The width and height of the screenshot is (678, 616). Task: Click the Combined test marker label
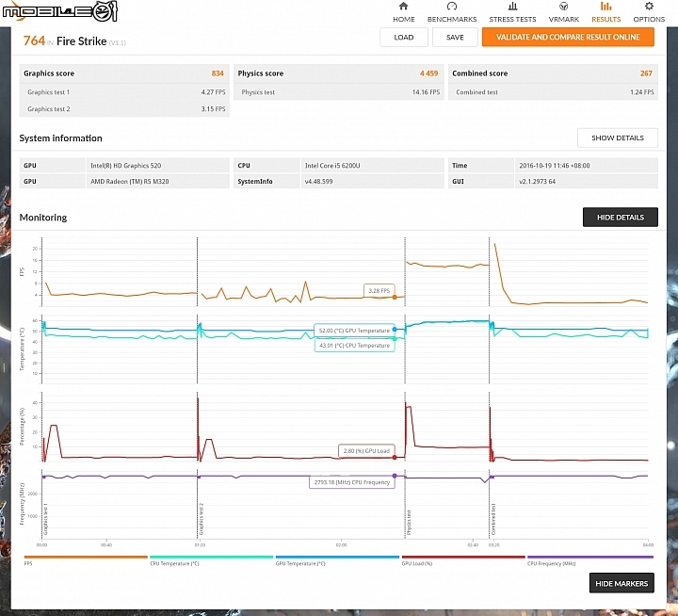coord(493,519)
